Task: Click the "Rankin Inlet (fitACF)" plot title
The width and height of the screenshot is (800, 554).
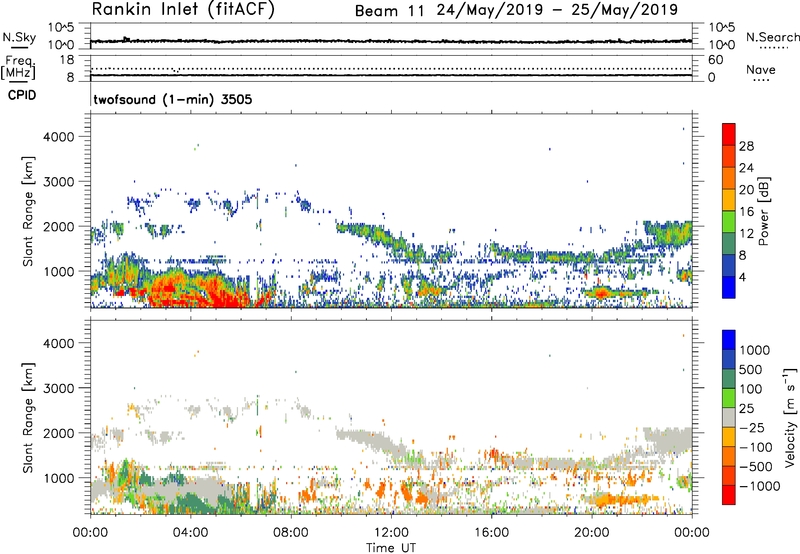Action: point(183,9)
